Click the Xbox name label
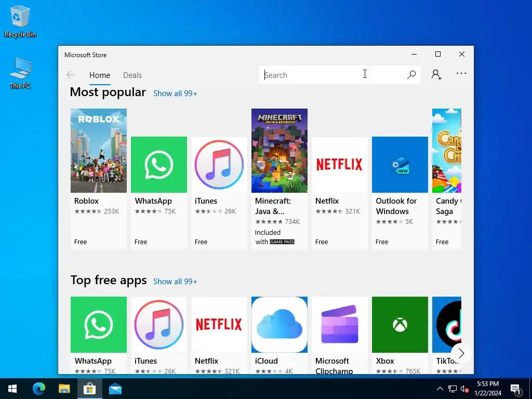This screenshot has height=399, width=532. [385, 361]
